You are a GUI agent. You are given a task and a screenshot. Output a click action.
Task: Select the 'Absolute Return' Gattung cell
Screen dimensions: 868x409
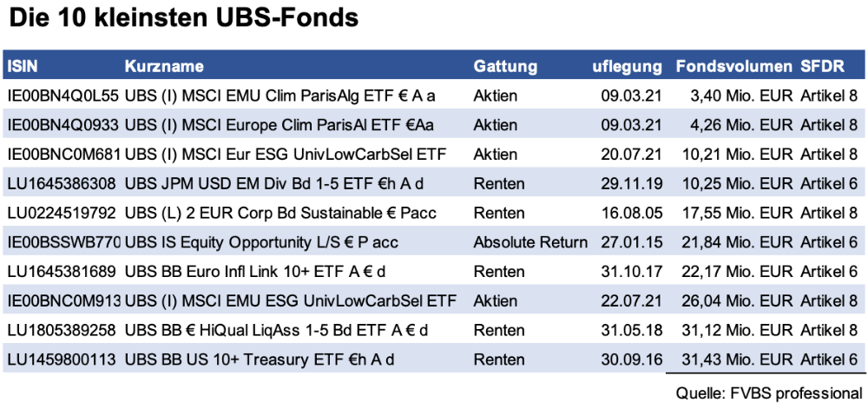(x=530, y=242)
